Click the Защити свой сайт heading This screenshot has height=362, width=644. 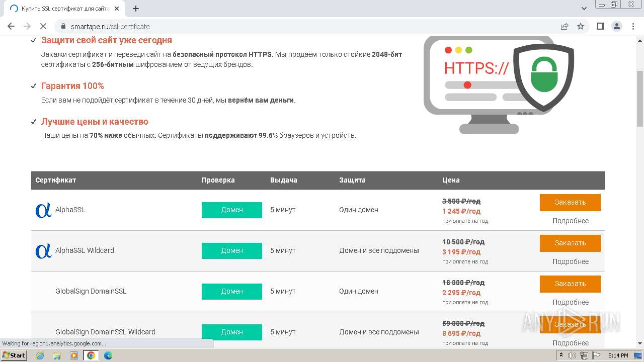click(x=106, y=40)
